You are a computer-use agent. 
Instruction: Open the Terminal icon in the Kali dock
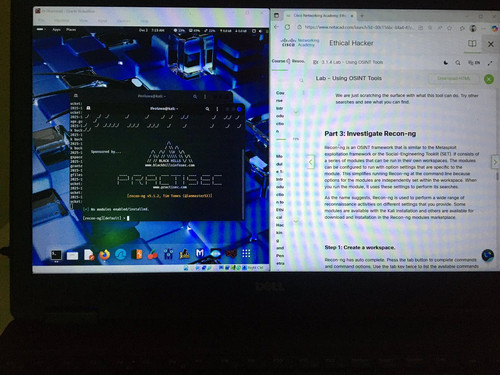pos(56,255)
